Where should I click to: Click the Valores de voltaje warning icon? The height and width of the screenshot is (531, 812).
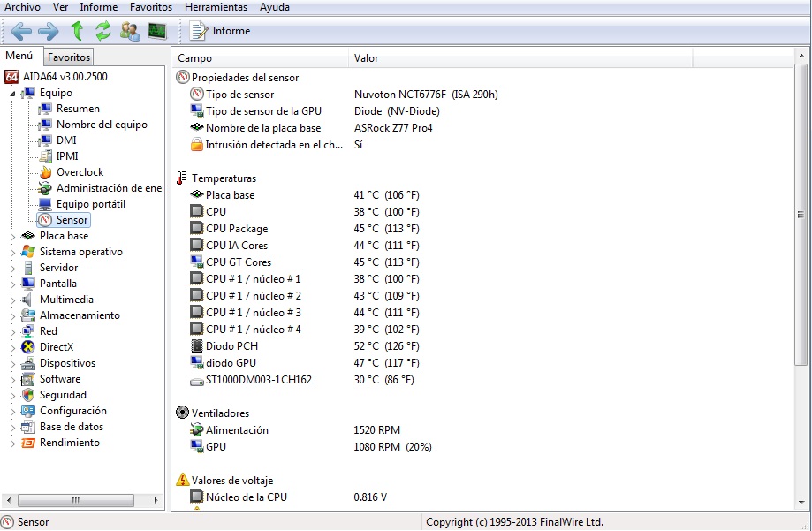pos(182,480)
